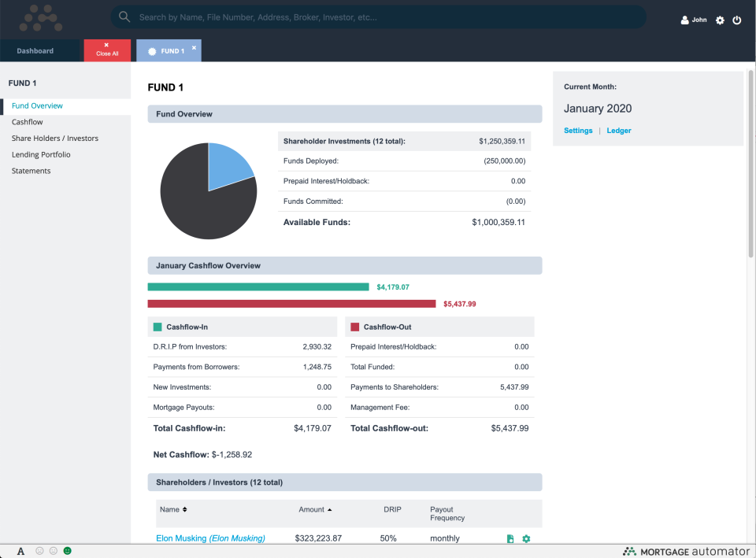
Task: Click the gear icon on Elon Musking's row
Action: tap(526, 538)
